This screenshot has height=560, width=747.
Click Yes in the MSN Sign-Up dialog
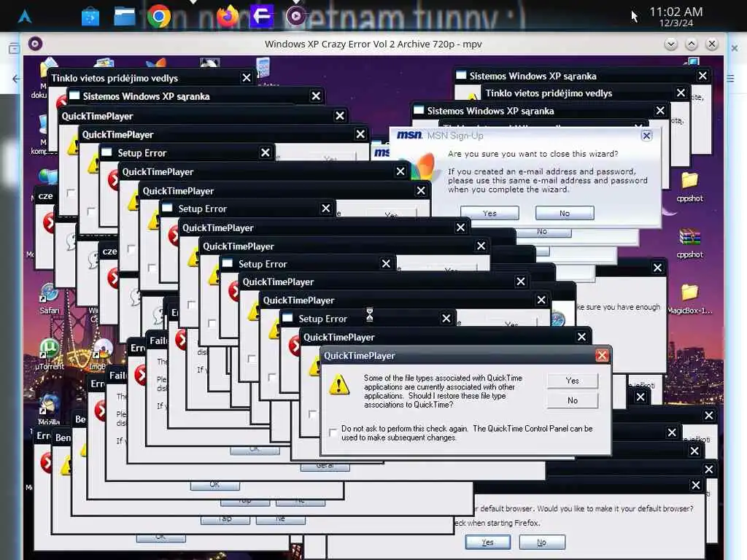point(489,213)
